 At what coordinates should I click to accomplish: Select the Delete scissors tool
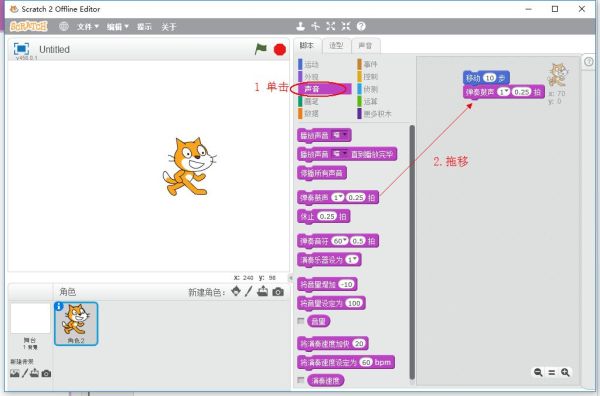[316, 26]
